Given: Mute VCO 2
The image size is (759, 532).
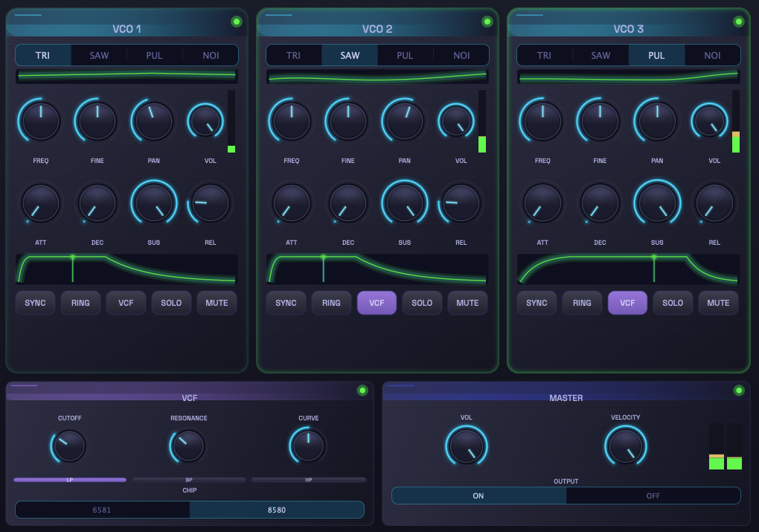Looking at the screenshot, I should pos(467,303).
